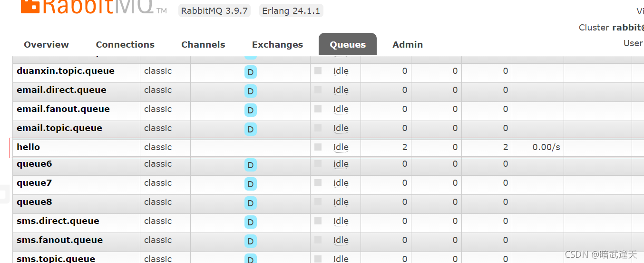Open the queue6 link
The height and width of the screenshot is (263, 644).
tap(34, 164)
